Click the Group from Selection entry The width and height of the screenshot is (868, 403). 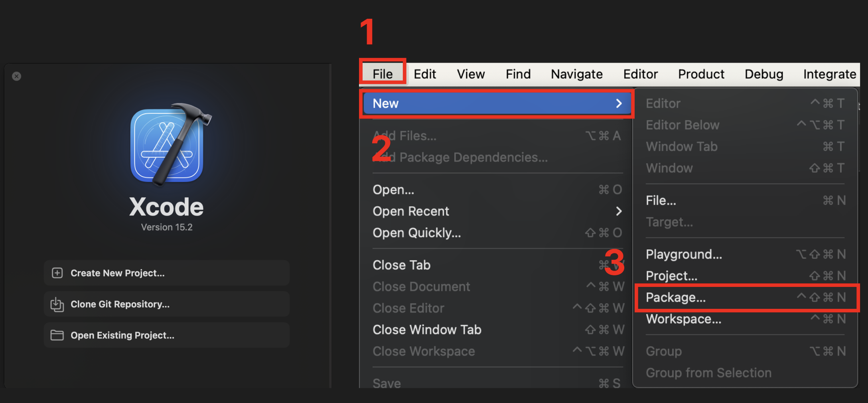[745, 373]
